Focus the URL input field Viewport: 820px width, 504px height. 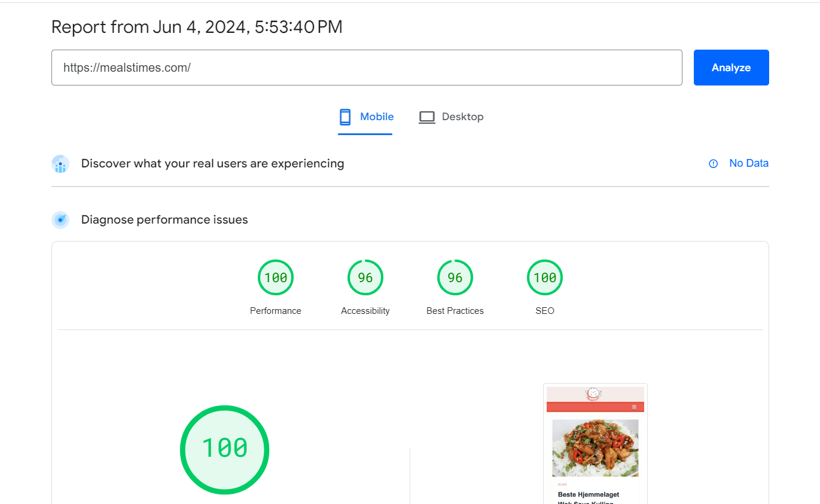point(366,68)
